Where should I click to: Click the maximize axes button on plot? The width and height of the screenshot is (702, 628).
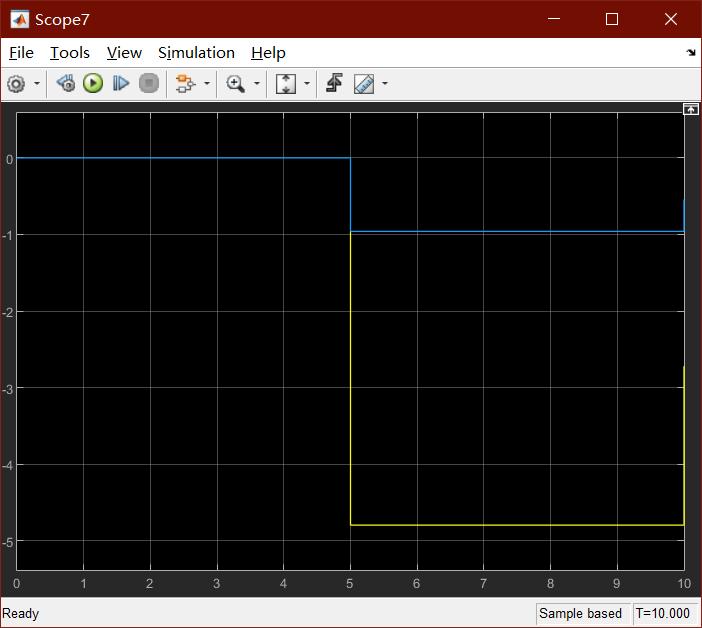(690, 109)
